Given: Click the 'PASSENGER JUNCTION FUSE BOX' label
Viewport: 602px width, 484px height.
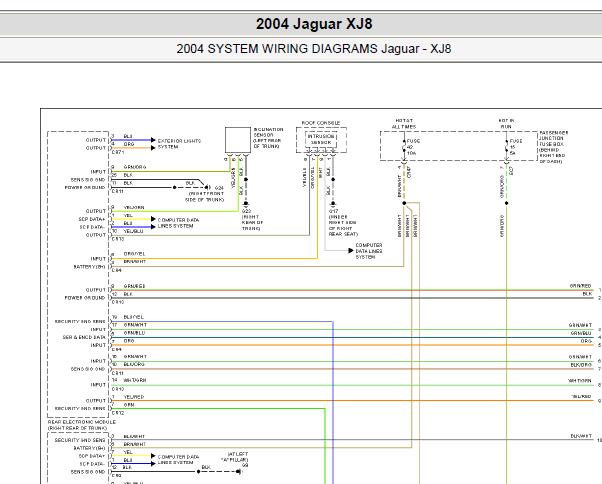Looking at the screenshot, I should click(554, 138).
